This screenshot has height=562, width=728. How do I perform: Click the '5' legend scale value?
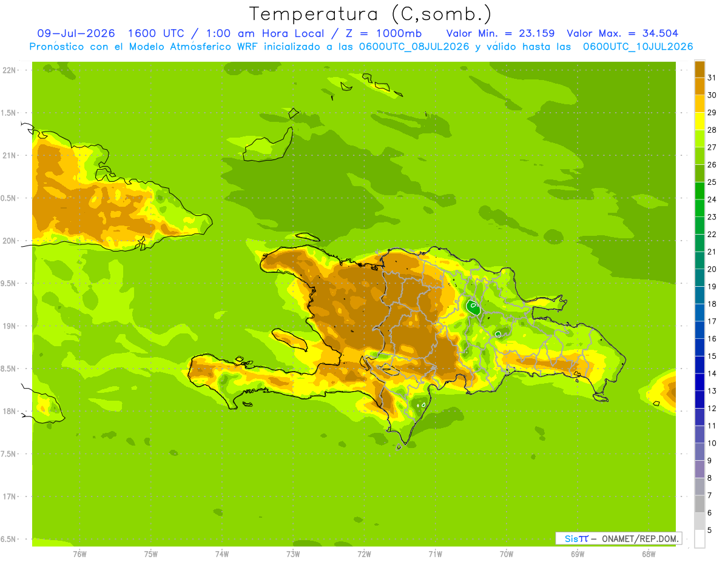pyautogui.click(x=710, y=530)
